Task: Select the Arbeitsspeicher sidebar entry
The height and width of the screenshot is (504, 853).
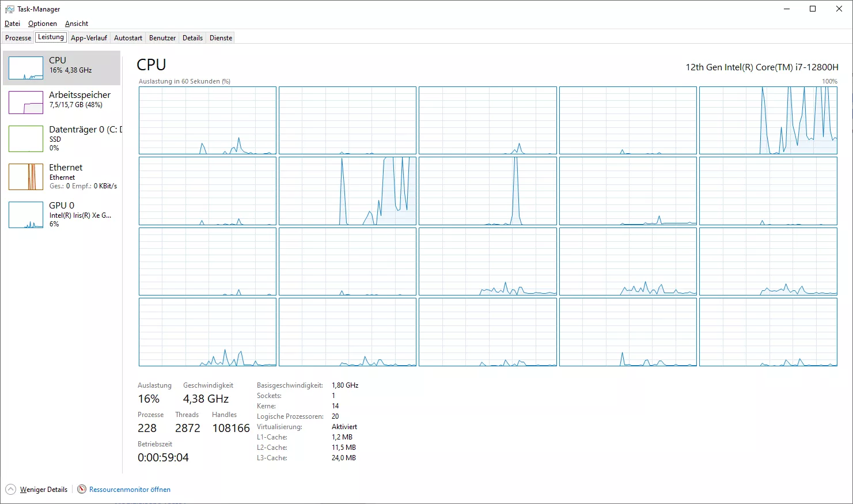Action: point(62,103)
